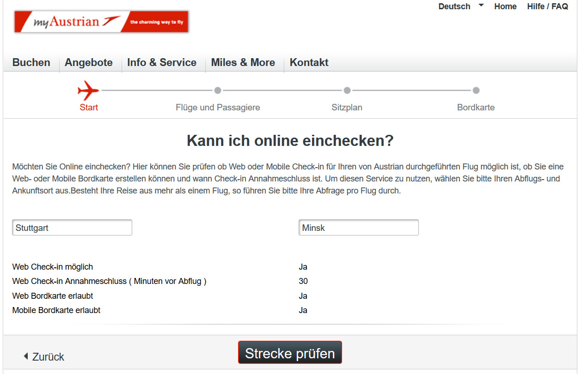
Task: Open the Deutsch language dropdown
Action: [454, 6]
